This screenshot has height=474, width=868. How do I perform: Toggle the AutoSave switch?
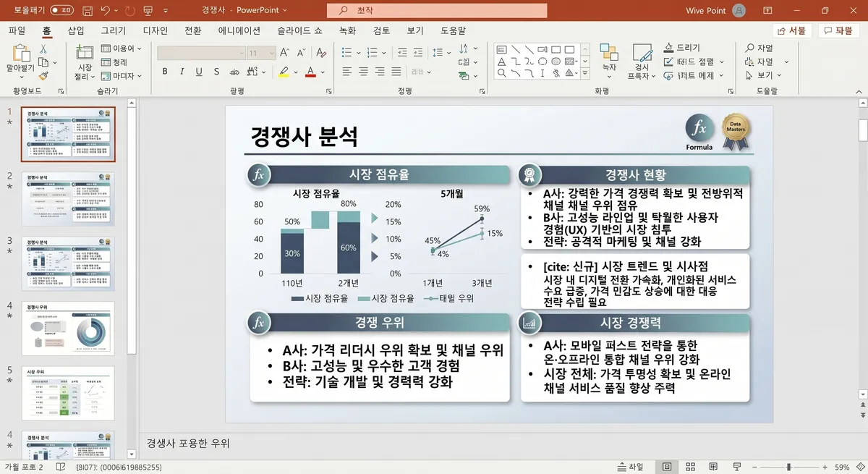63,11
